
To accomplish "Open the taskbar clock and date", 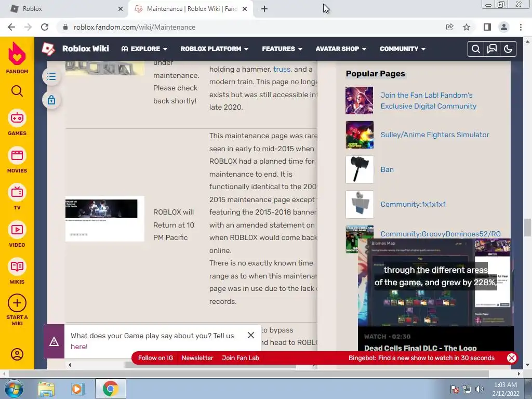I will pyautogui.click(x=506, y=389).
